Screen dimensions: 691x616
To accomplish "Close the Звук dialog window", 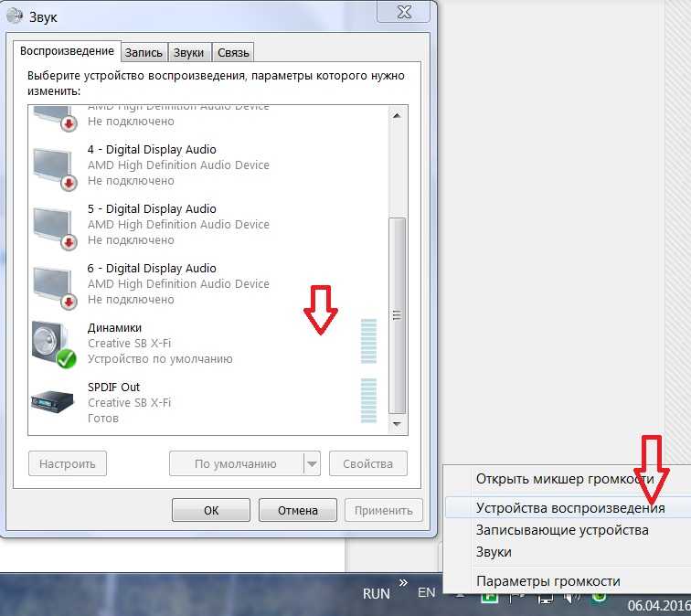I will pyautogui.click(x=404, y=12).
